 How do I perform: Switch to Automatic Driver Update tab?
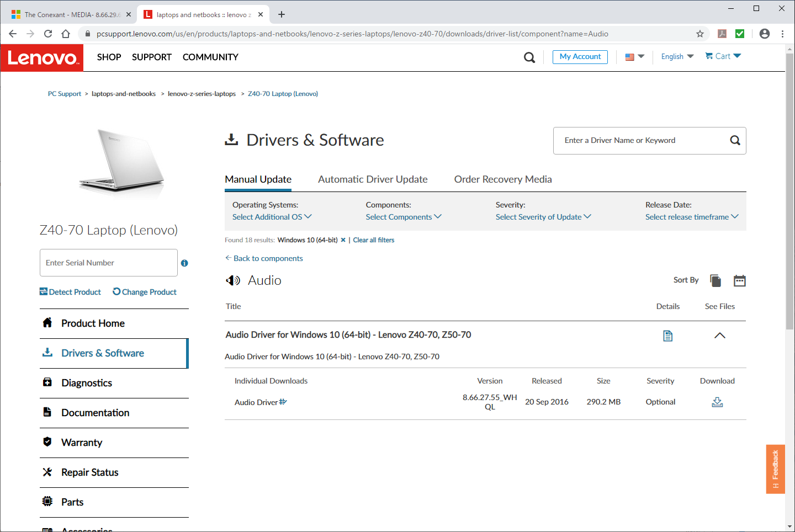pos(373,179)
